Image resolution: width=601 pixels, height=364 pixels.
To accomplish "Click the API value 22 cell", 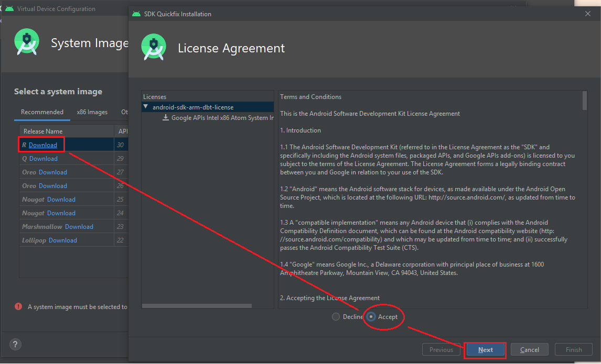I will point(121,240).
